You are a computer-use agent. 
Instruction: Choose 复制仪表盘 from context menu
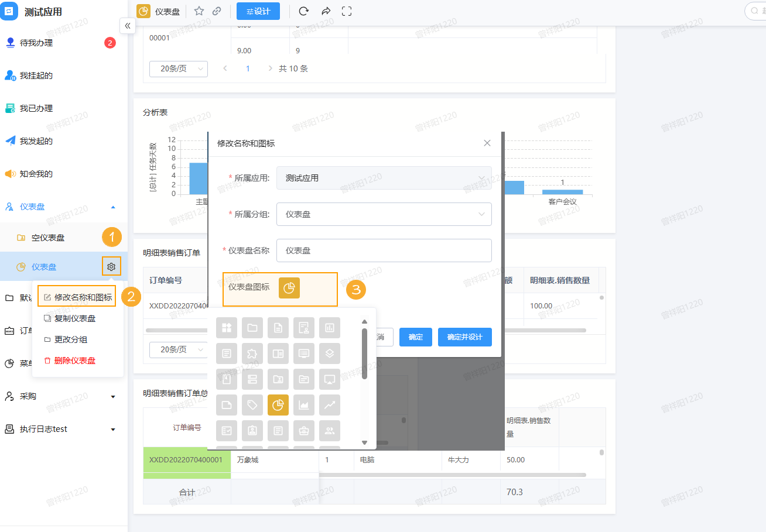pyautogui.click(x=74, y=318)
